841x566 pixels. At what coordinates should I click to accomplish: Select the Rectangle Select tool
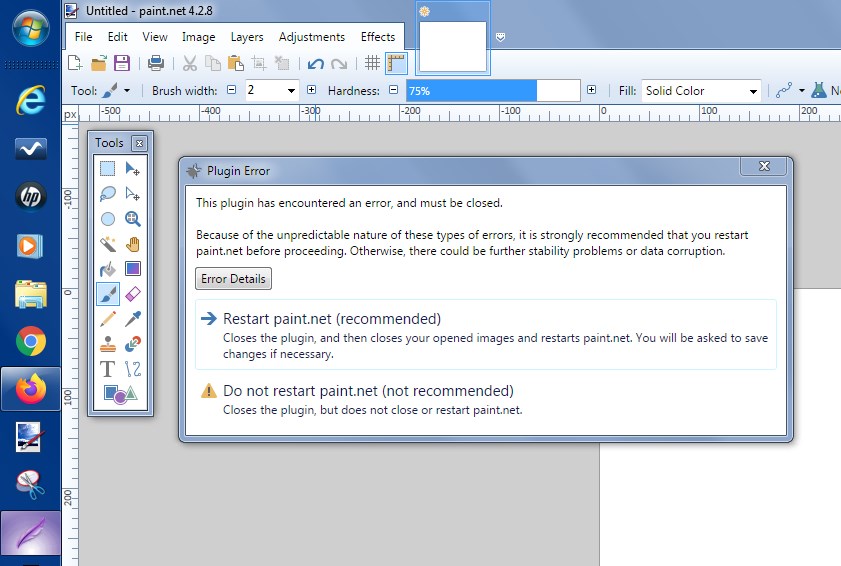pos(108,169)
